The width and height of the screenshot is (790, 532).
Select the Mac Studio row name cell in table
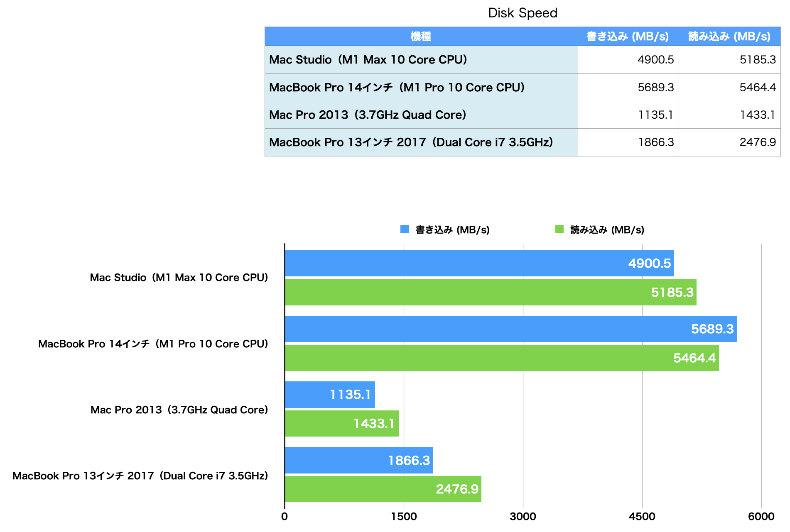pyautogui.click(x=420, y=60)
